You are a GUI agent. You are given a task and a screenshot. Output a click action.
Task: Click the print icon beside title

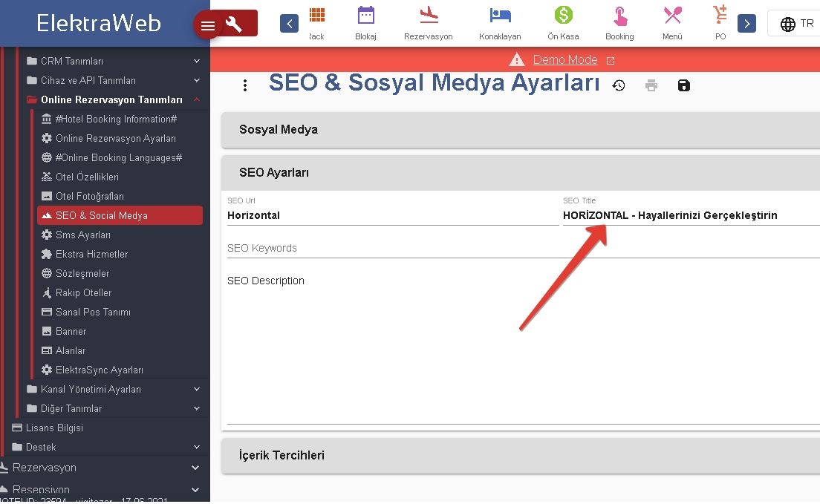click(x=651, y=85)
